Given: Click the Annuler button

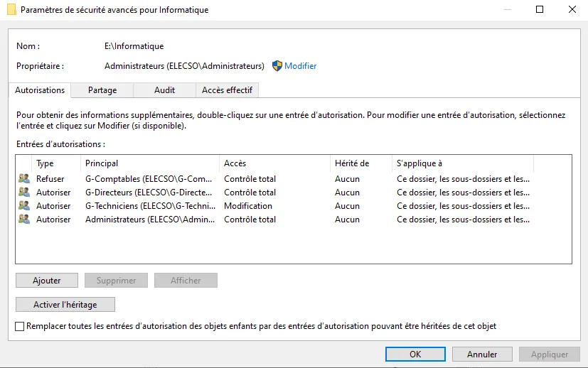Looking at the screenshot, I should point(482,354).
